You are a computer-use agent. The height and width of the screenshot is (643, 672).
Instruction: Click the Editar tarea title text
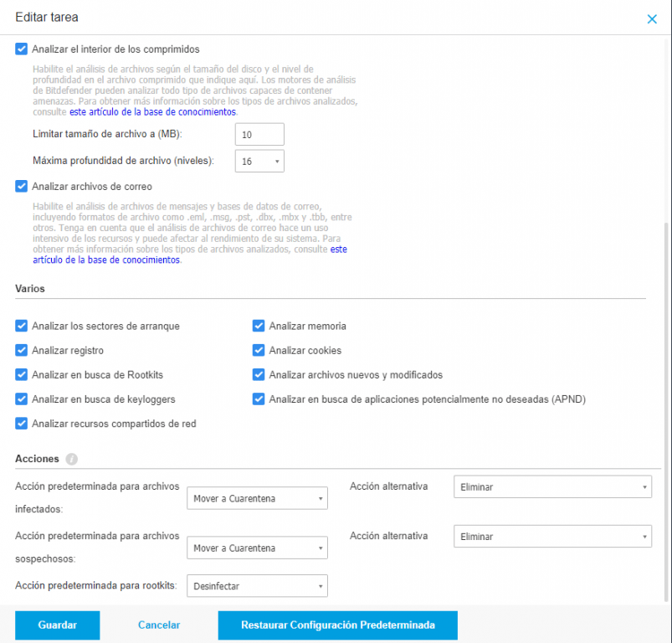click(x=47, y=17)
